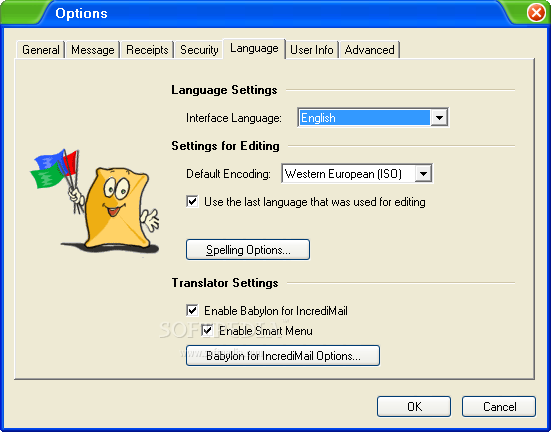Screen dimensions: 551x432
Task: Click the Settings for Editing heading
Action: 225,146
